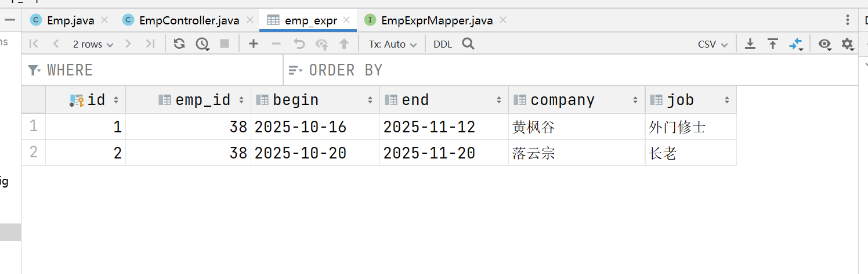Click the export data download icon
This screenshot has height=274, width=868.
click(x=750, y=44)
